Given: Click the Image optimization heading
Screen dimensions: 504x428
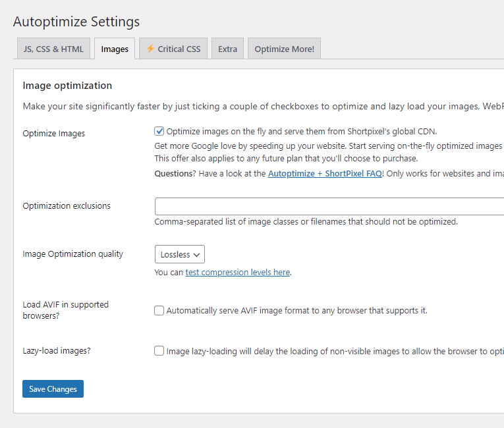Looking at the screenshot, I should (67, 86).
